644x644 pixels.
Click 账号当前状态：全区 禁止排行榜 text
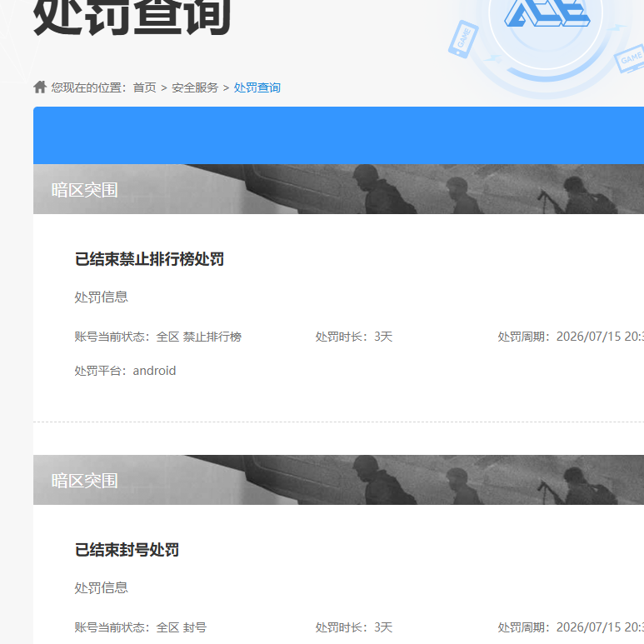point(157,337)
